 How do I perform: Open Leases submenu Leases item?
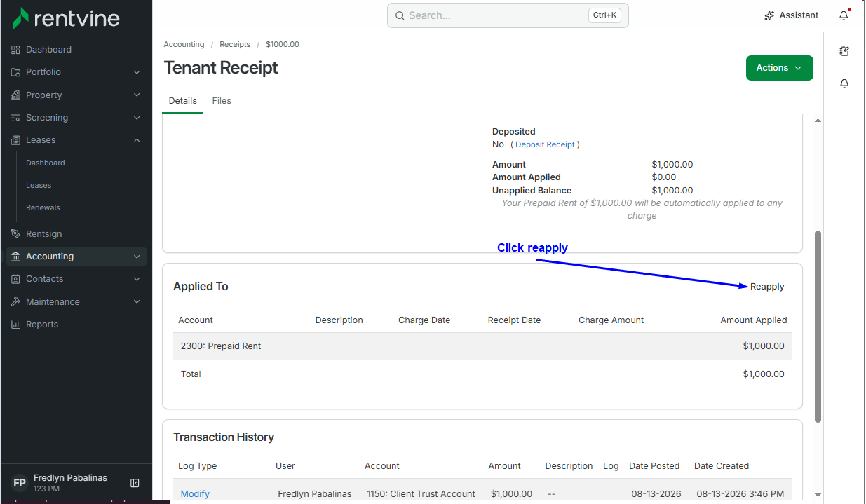[x=39, y=185]
